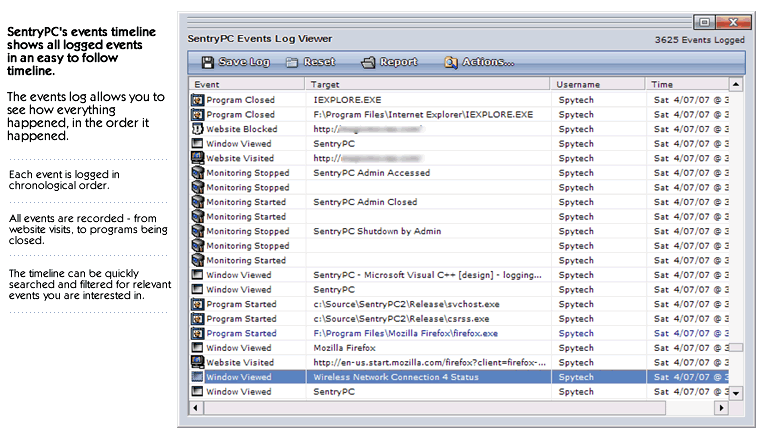
Task: Sort by the Username column header
Action: pyautogui.click(x=598, y=84)
